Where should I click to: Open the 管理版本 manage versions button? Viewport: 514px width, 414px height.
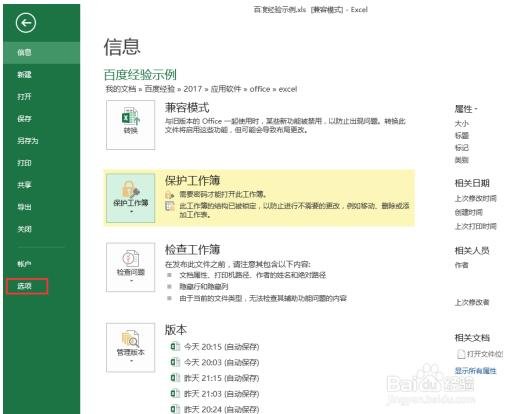pyautogui.click(x=130, y=347)
